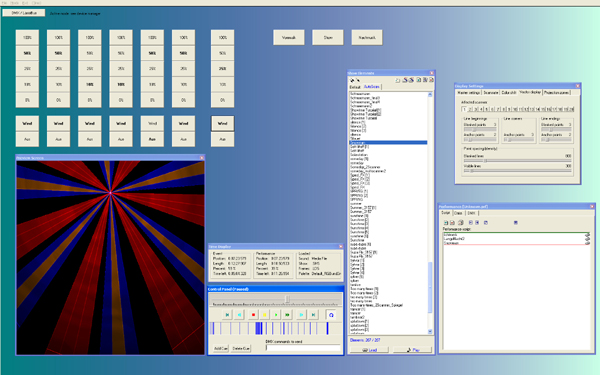Toggle the blue loop button in Control Panel

(x=331, y=315)
